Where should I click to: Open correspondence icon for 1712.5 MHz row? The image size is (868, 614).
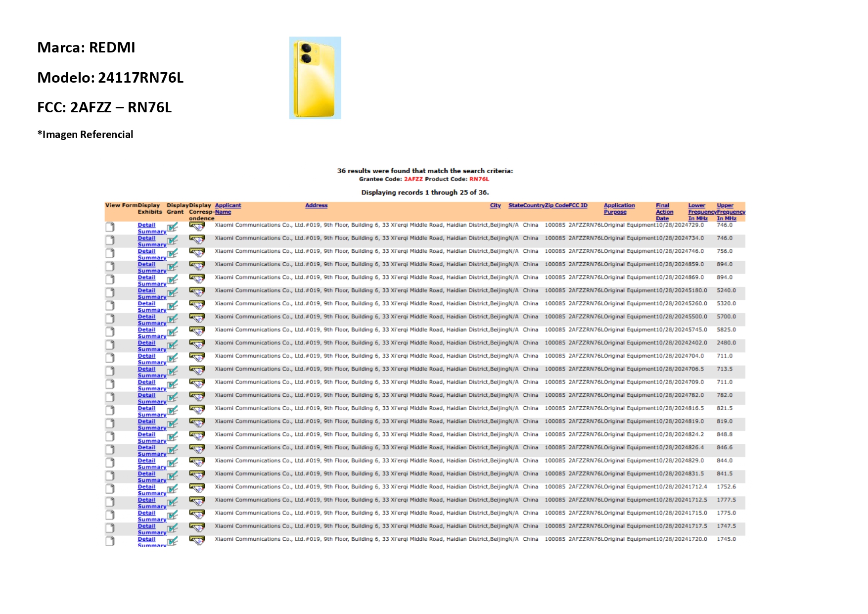coord(197,502)
